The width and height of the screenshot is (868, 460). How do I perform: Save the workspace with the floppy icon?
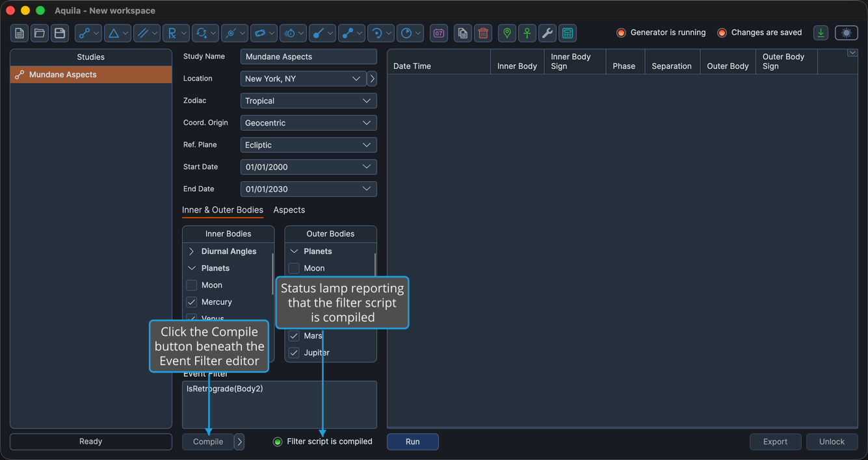tap(60, 33)
